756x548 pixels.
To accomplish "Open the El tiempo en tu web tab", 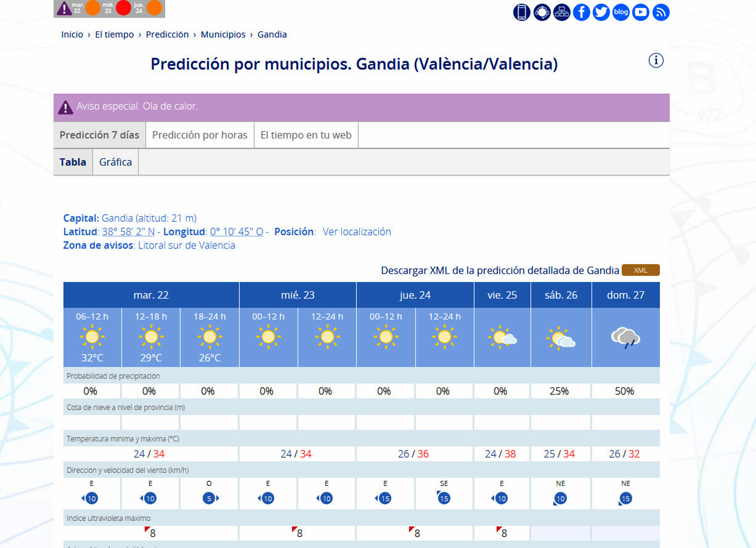I will pos(306,135).
